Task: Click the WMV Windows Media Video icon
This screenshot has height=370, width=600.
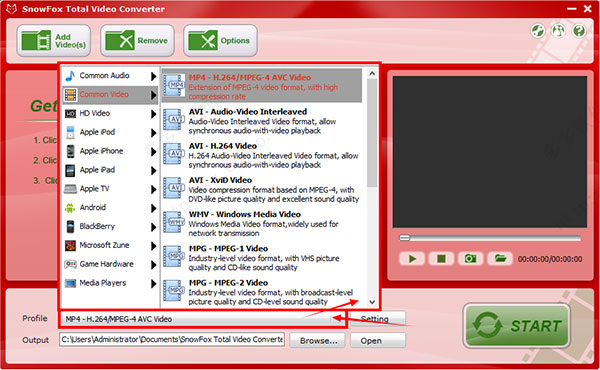Action: click(174, 222)
